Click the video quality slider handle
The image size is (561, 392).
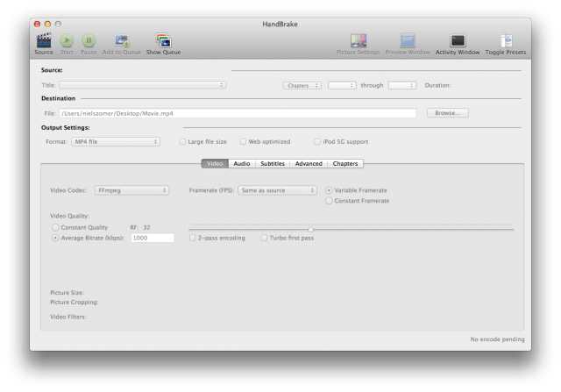(310, 229)
